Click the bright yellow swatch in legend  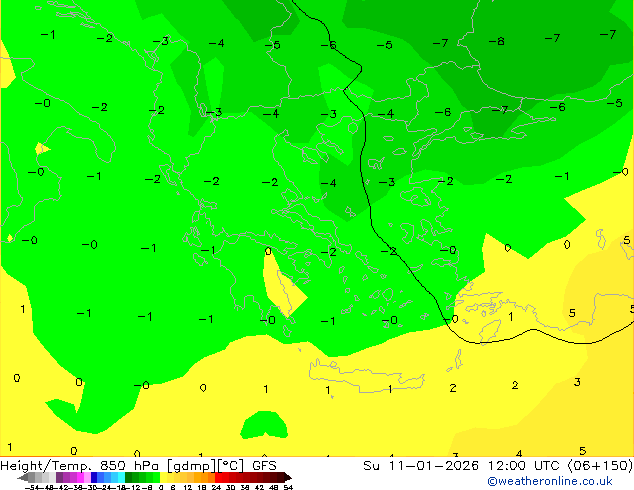click(x=164, y=477)
